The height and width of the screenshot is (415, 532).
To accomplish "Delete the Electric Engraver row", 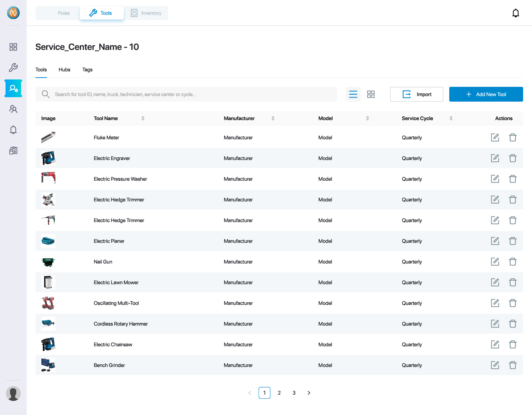I will pyautogui.click(x=513, y=158).
